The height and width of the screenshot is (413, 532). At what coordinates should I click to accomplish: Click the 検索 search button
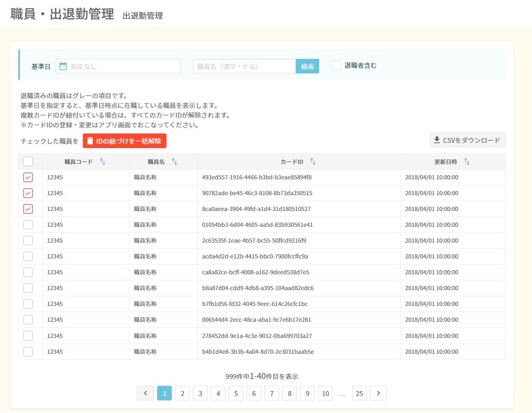tap(307, 66)
